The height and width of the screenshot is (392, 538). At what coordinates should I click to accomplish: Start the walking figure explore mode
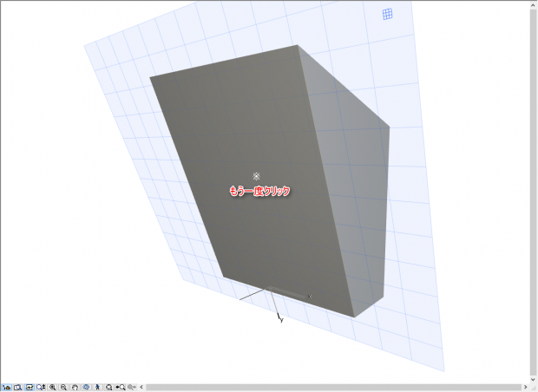(97, 387)
